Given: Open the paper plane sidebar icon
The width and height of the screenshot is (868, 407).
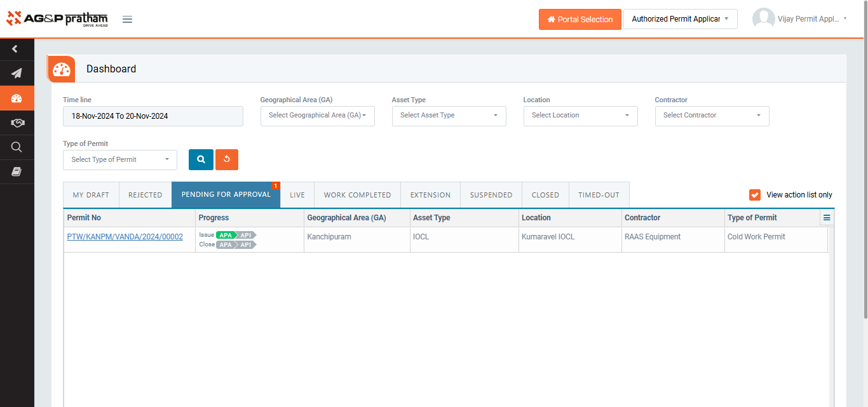Looking at the screenshot, I should [17, 73].
